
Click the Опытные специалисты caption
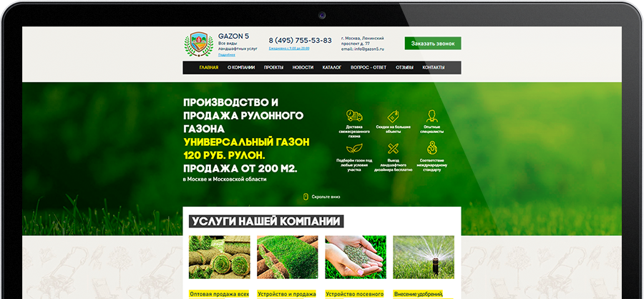click(431, 129)
